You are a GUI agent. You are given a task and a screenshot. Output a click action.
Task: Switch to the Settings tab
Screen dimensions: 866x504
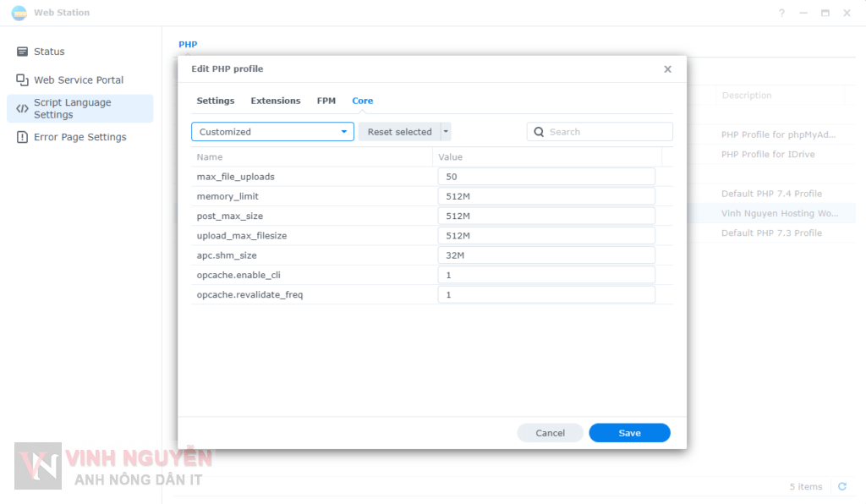coord(216,101)
